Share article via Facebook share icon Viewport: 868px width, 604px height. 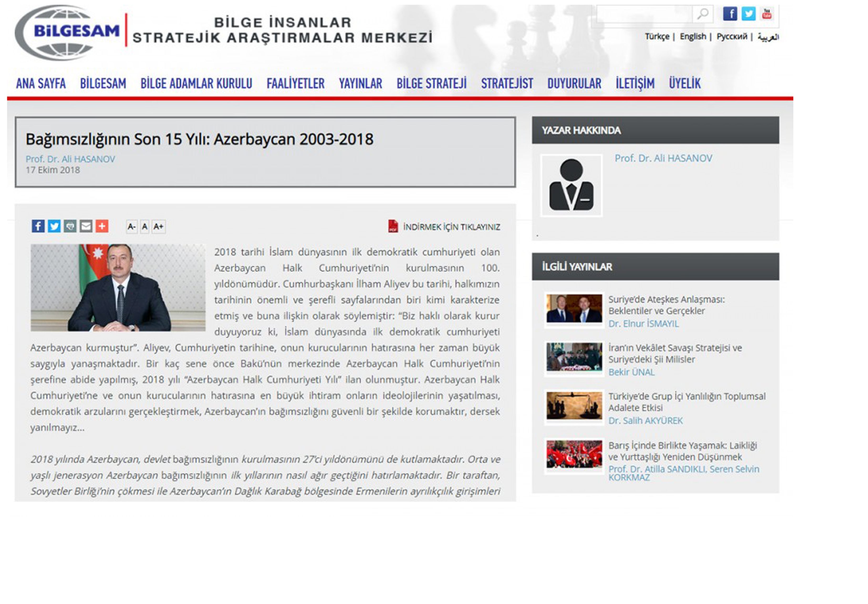pyautogui.click(x=38, y=226)
